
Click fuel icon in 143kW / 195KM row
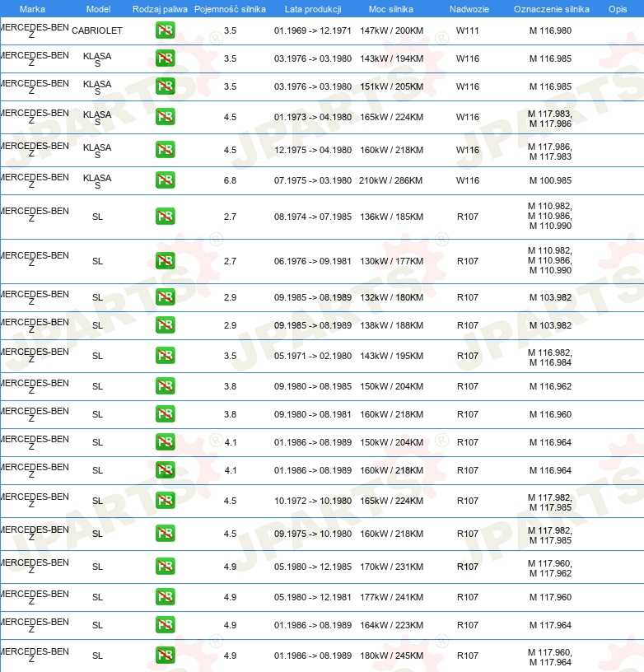[x=165, y=355]
